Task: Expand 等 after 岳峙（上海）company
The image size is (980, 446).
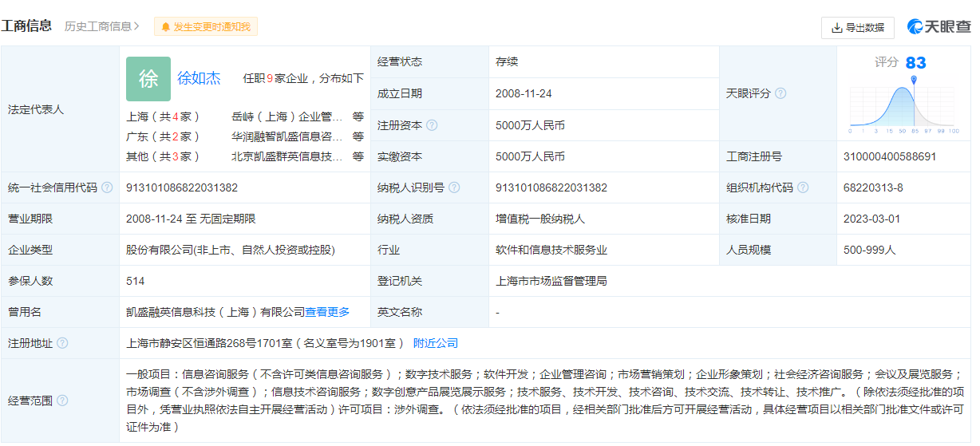Action: (x=358, y=116)
